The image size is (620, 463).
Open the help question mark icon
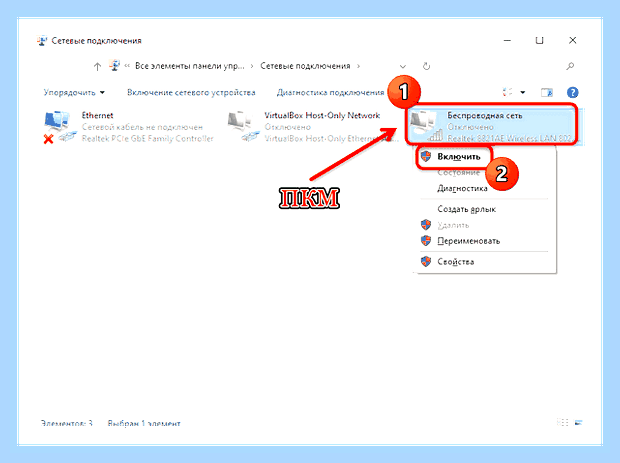(572, 93)
